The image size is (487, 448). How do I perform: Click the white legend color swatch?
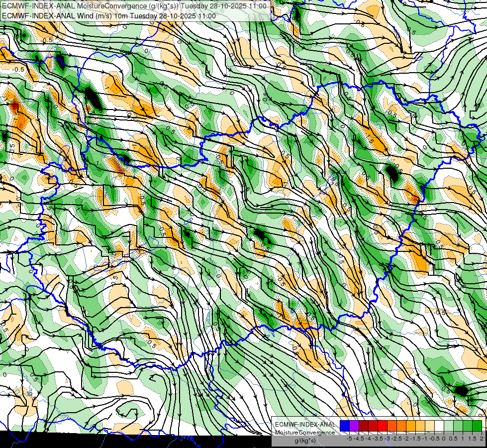[x=439, y=426]
